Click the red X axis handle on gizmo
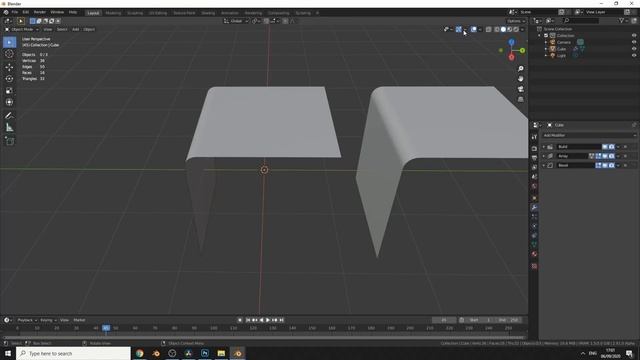The width and height of the screenshot is (640, 360). (x=511, y=57)
